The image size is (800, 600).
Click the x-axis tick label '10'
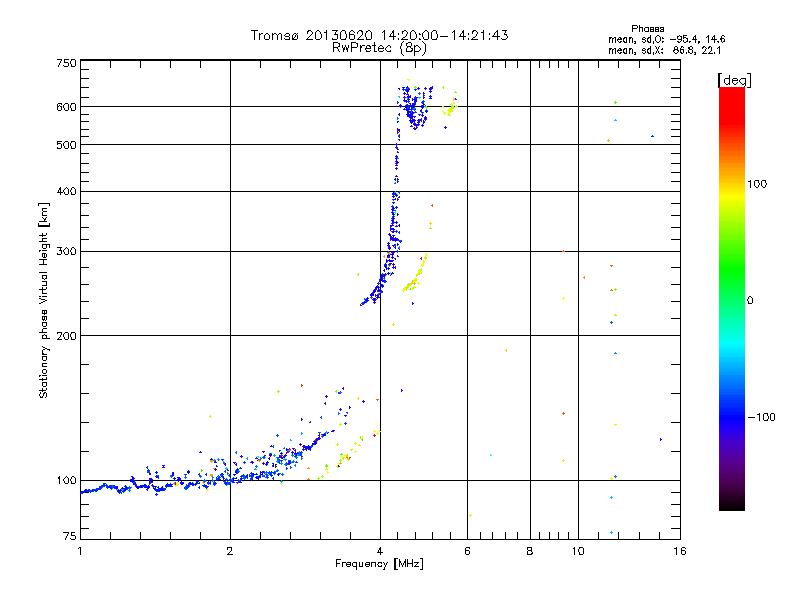coord(578,551)
